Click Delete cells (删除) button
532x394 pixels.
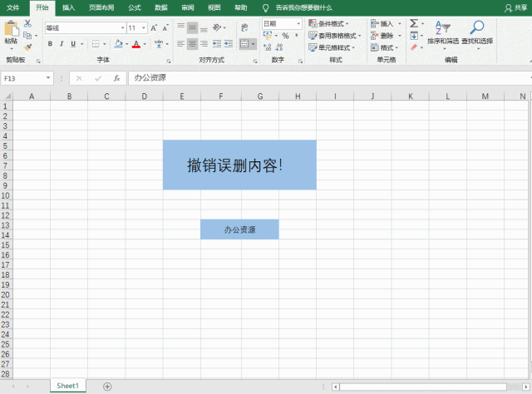click(386, 35)
